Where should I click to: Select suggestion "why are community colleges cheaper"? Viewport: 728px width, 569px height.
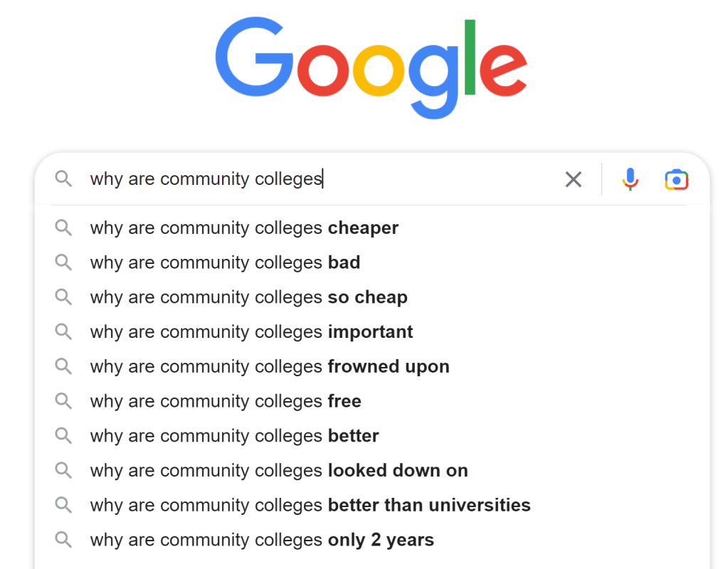244,228
